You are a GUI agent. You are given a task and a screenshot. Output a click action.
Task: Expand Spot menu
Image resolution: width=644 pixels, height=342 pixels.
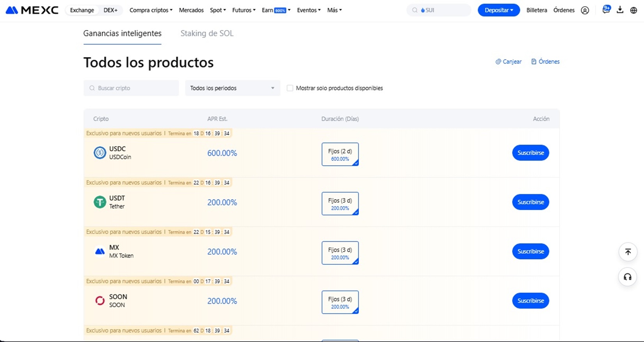(218, 10)
